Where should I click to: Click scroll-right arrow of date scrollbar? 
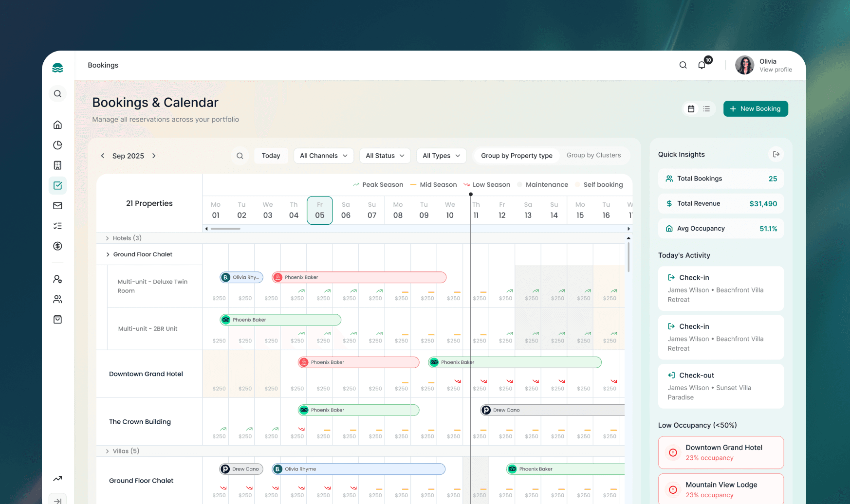628,229
